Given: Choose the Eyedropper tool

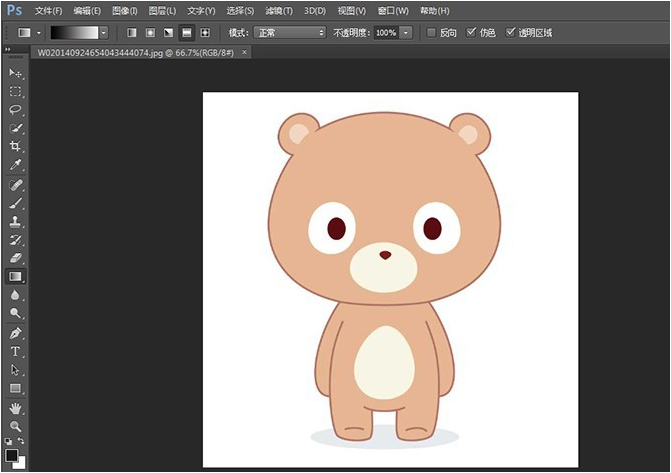Looking at the screenshot, I should pyautogui.click(x=15, y=166).
